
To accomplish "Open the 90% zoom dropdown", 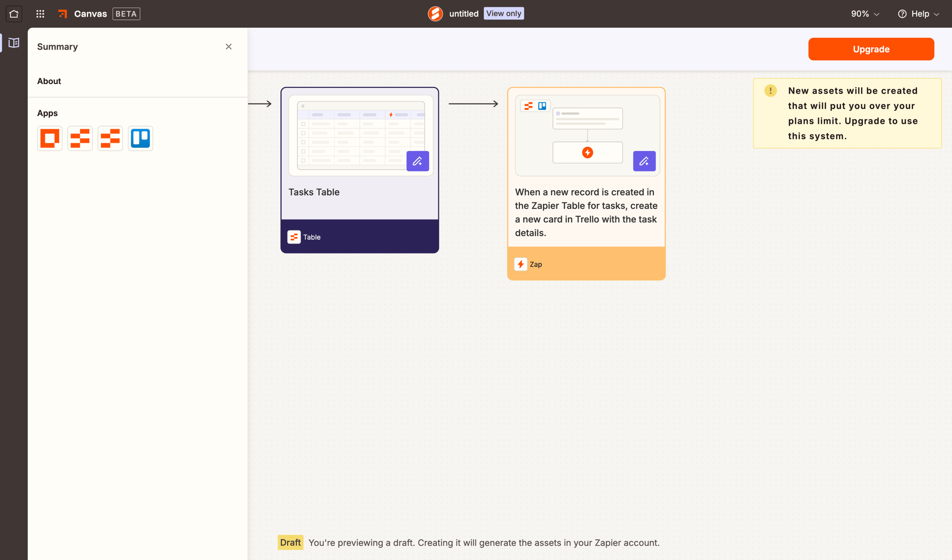I will [865, 14].
